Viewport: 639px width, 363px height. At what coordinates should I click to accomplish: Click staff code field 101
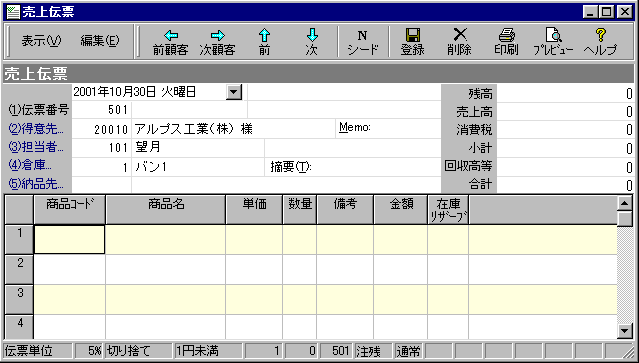pos(101,147)
